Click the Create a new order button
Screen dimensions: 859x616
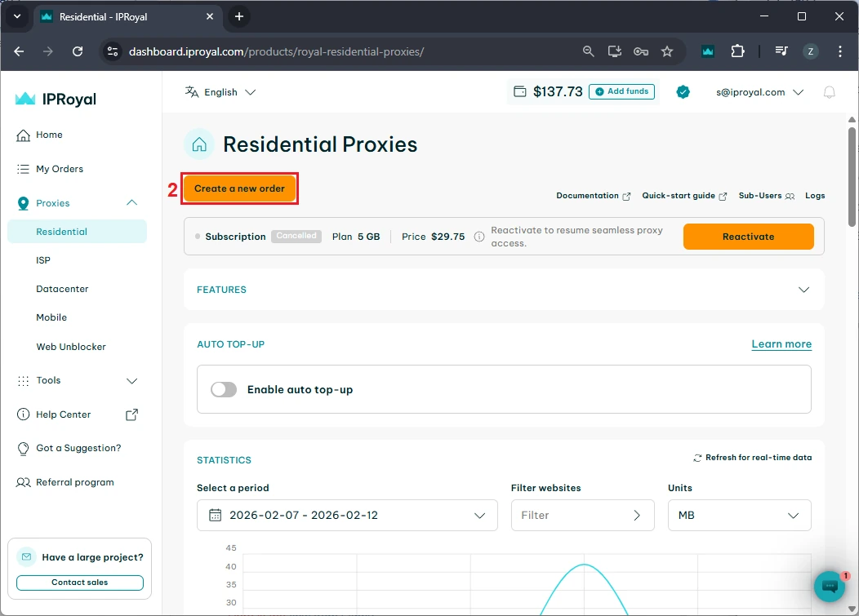tap(239, 188)
